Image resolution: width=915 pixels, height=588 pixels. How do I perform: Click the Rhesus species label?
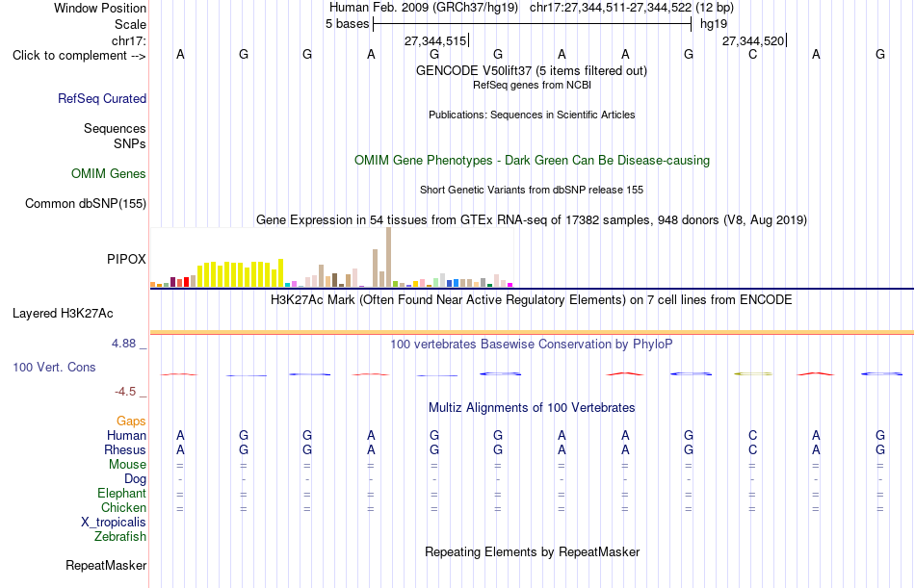125,450
